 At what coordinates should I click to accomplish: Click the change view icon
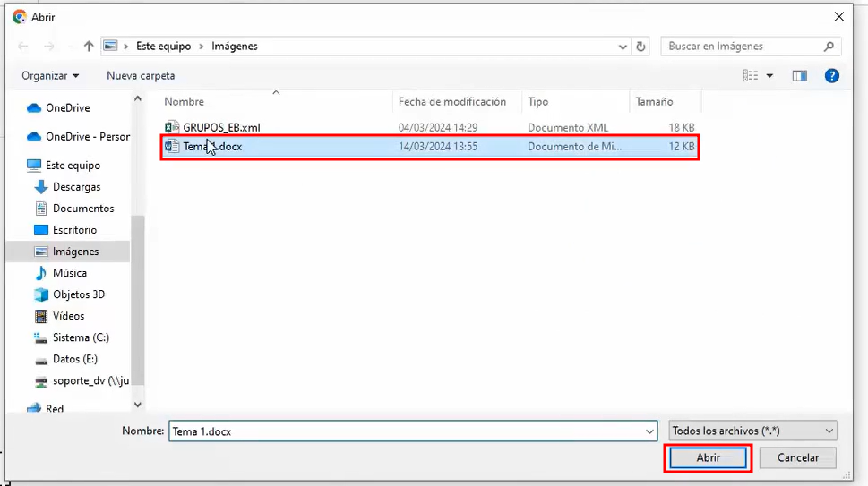pyautogui.click(x=751, y=76)
